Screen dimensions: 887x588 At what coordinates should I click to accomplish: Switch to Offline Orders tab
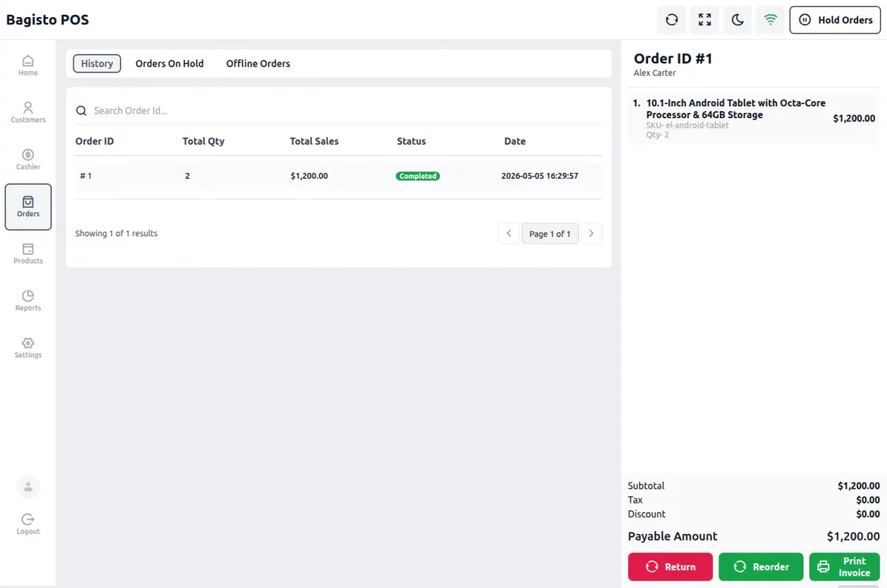pyautogui.click(x=258, y=64)
